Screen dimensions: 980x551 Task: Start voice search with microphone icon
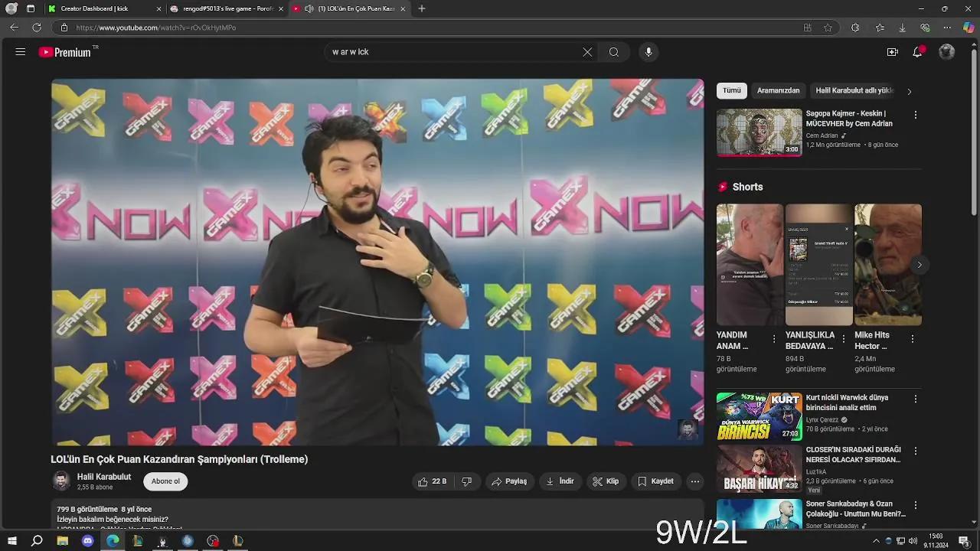click(x=648, y=52)
